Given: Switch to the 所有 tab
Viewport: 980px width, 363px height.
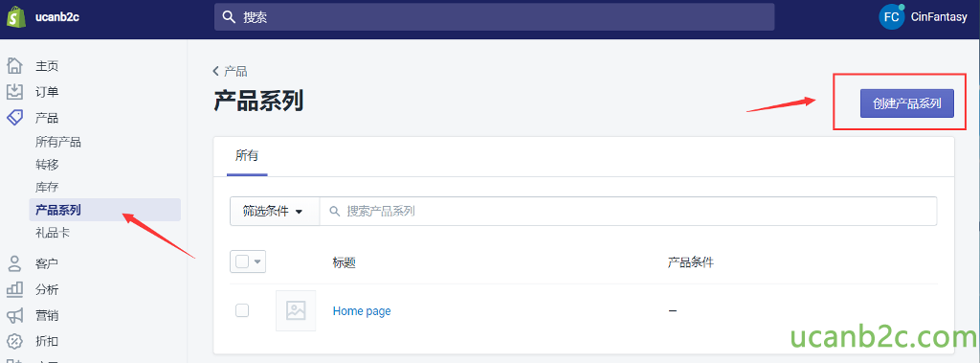Looking at the screenshot, I should (247, 156).
